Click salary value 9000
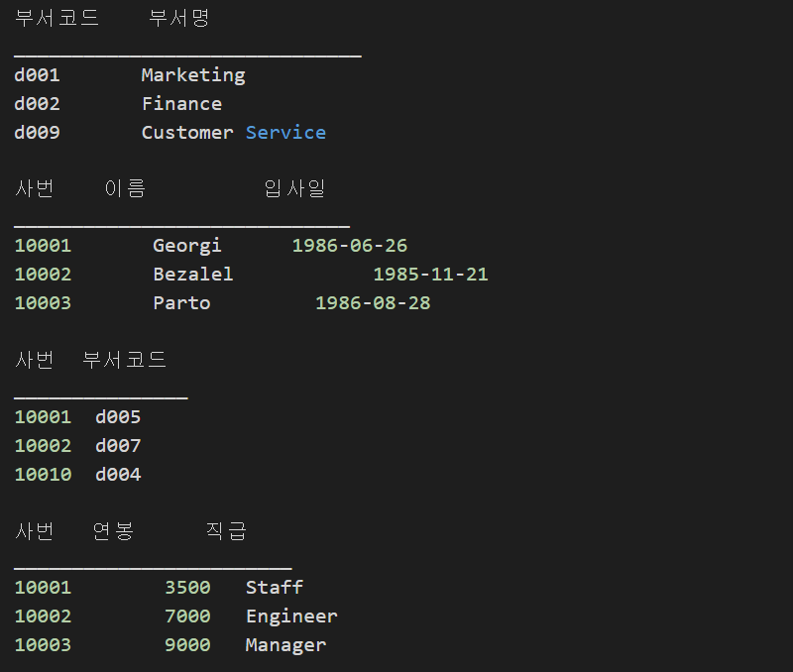Viewport: 793px width, 672px height. tap(187, 645)
